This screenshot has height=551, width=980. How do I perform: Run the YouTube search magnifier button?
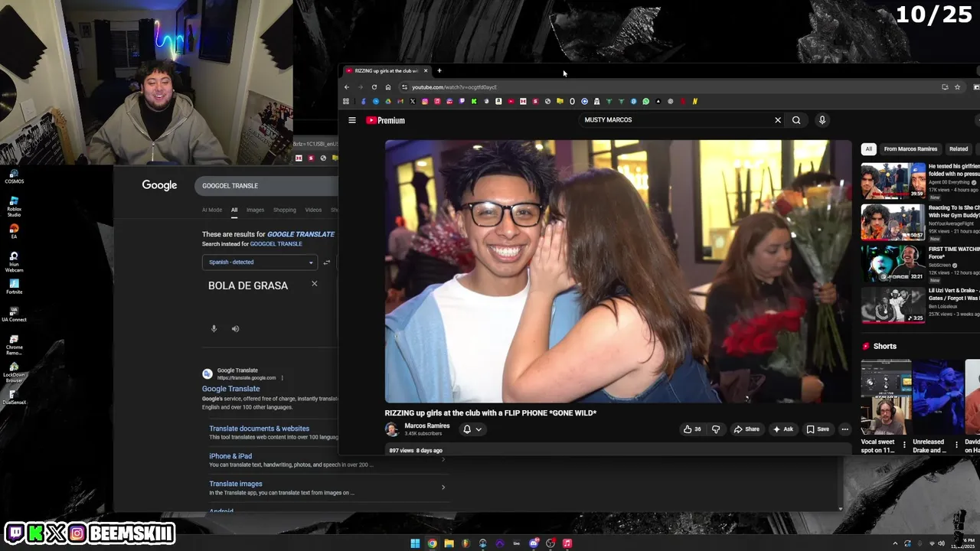(796, 120)
